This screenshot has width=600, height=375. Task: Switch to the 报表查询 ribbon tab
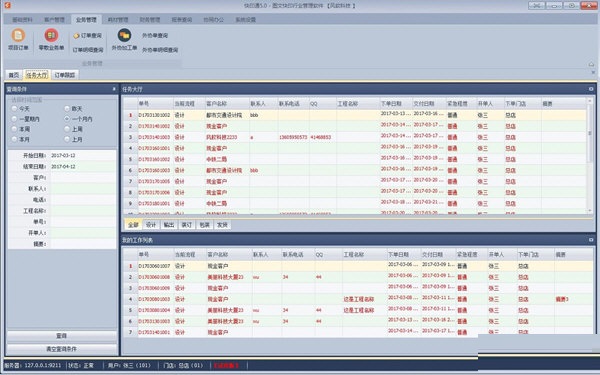181,20
